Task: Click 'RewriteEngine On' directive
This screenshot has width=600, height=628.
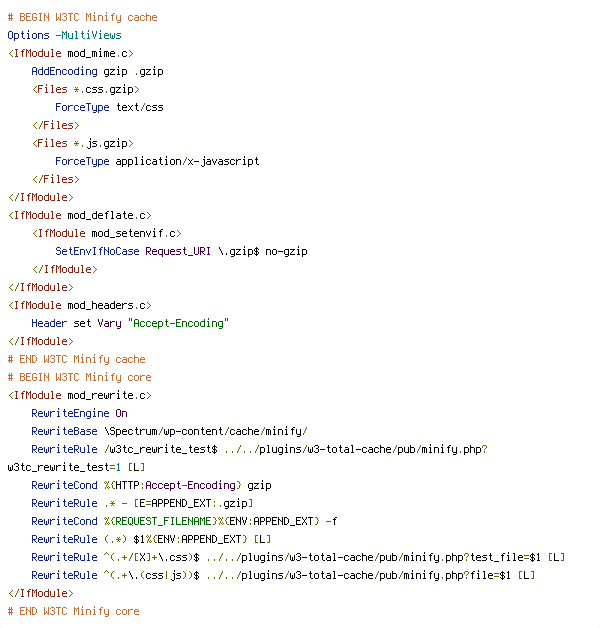Action: pyautogui.click(x=79, y=413)
